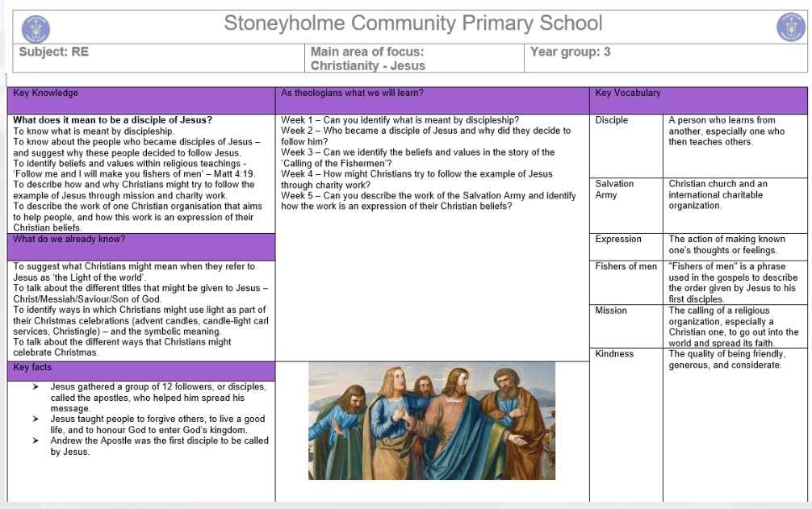This screenshot has width=812, height=509.
Task: Click the 'Follow me and I will make you fishers of men' quote
Action: 134,173
